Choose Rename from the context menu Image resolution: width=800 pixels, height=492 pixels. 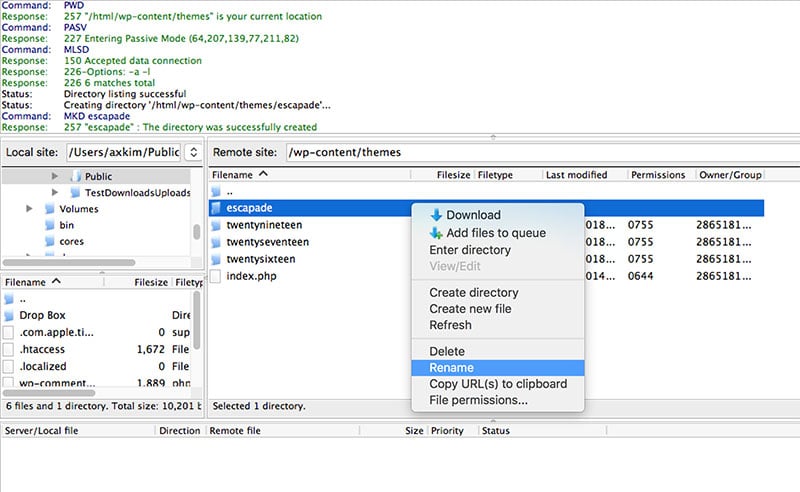[451, 368]
